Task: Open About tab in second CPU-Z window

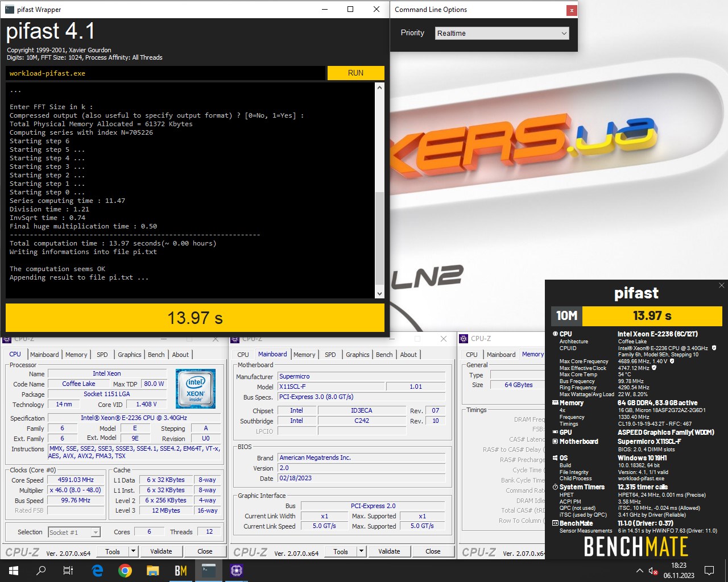Action: pos(408,355)
